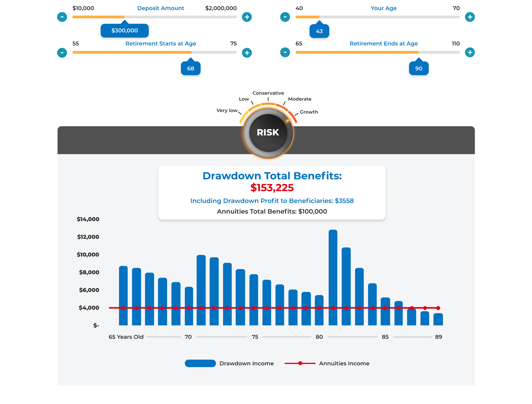Toggle Annuities Income legend item

(327, 363)
